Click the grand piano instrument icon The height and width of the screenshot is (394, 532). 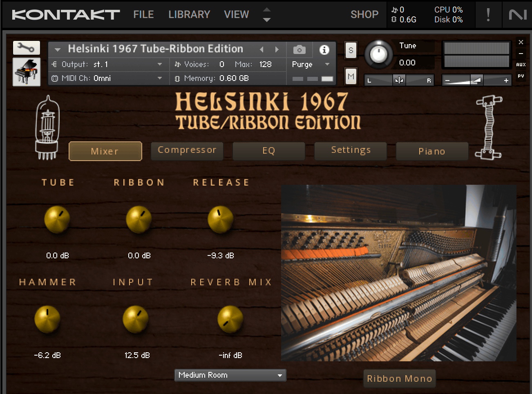tap(27, 72)
